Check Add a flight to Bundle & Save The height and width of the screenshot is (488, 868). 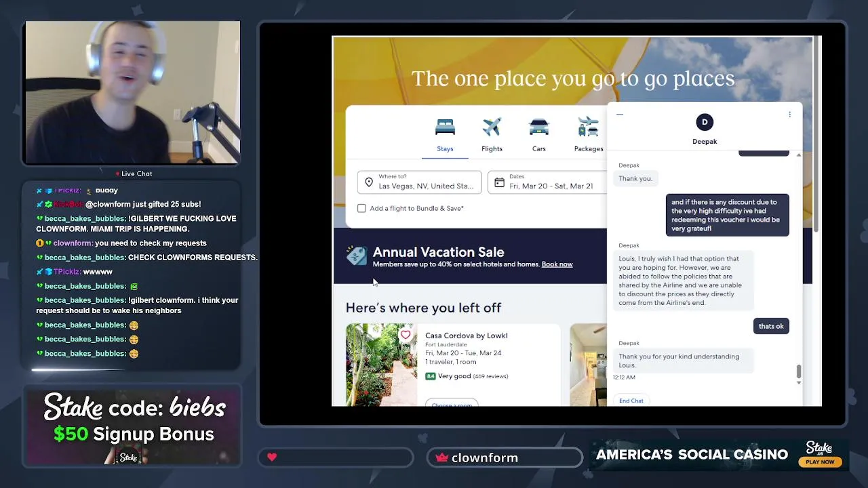tap(361, 208)
